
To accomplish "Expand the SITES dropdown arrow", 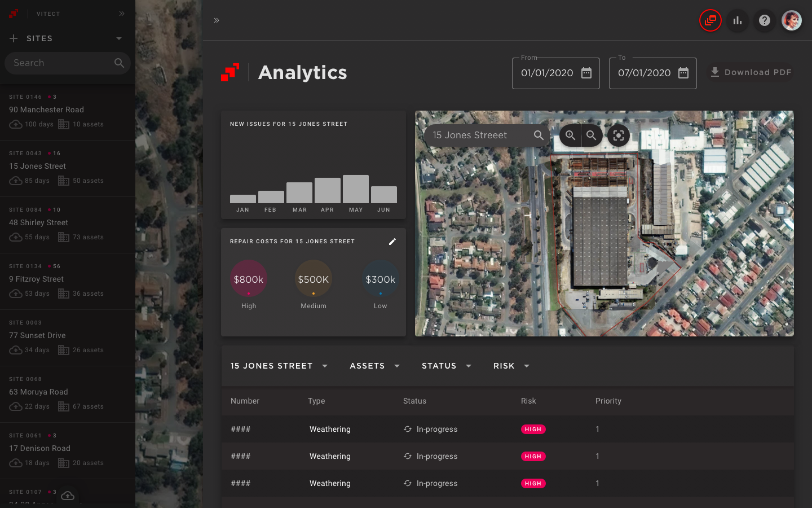I will [x=119, y=38].
